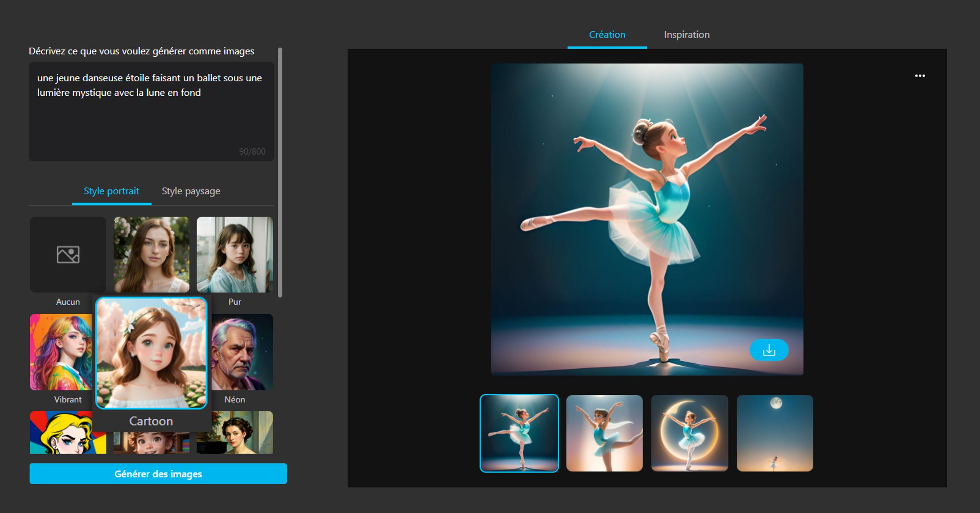Select the Pur style thumbnail
Image resolution: width=980 pixels, height=513 pixels.
pos(235,255)
